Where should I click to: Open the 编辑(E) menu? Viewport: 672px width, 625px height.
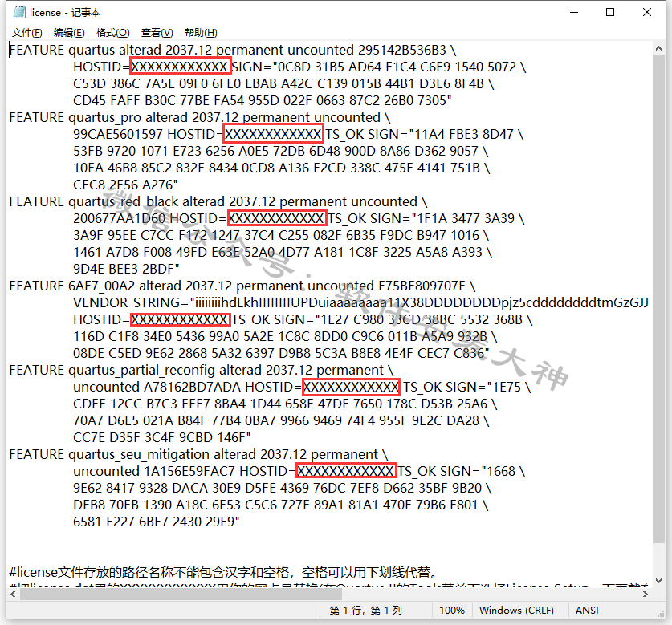pyautogui.click(x=69, y=33)
